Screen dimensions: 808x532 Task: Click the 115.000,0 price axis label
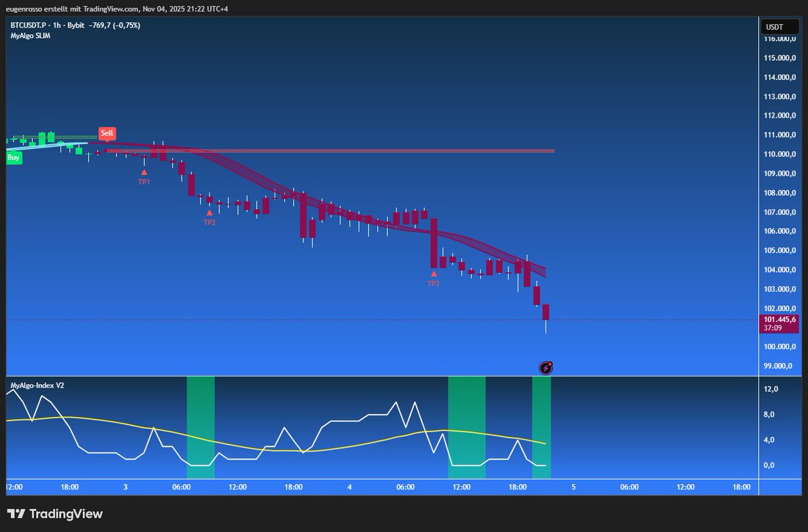(x=780, y=58)
